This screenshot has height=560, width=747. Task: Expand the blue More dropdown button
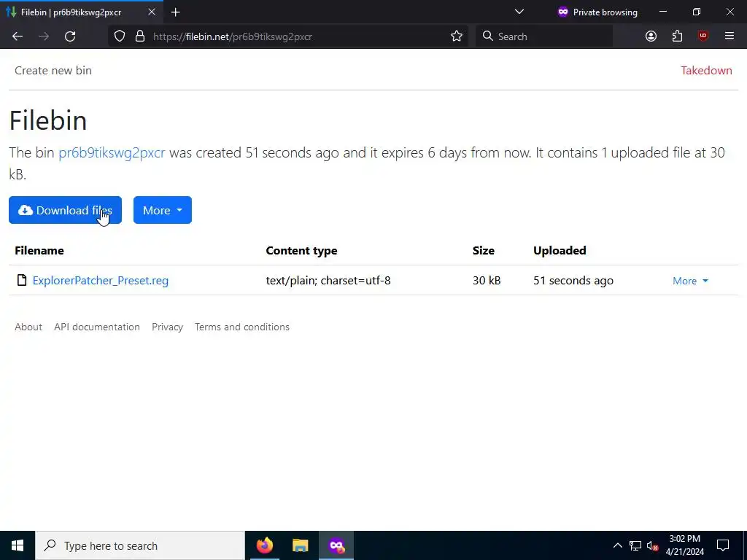tap(163, 210)
